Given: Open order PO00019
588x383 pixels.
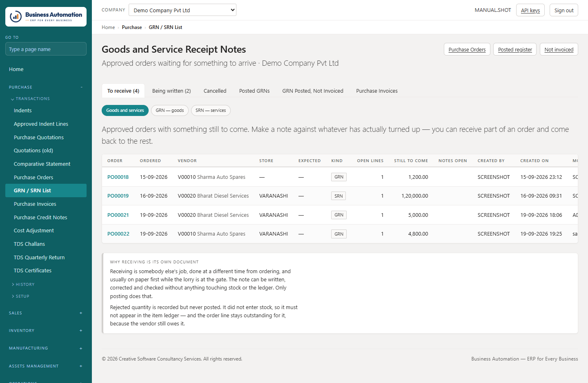Looking at the screenshot, I should point(118,196).
